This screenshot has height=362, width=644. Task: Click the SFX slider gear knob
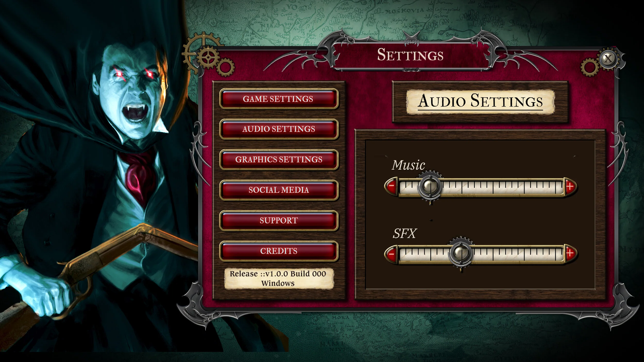pyautogui.click(x=460, y=254)
